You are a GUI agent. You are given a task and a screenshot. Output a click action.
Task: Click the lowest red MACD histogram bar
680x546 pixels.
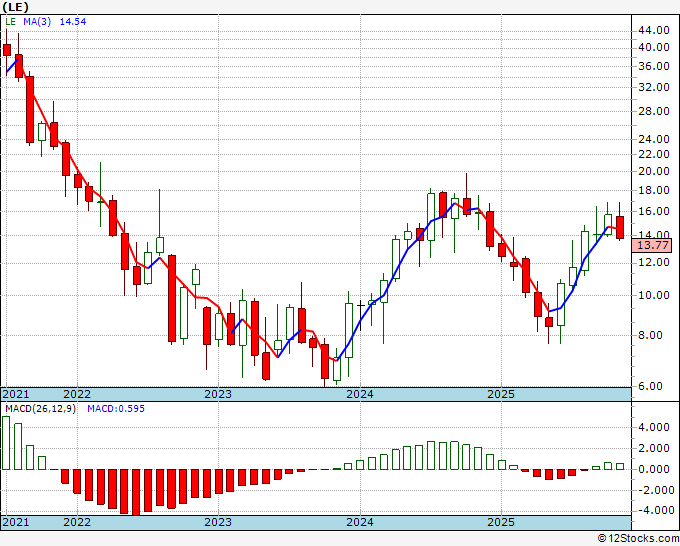click(x=136, y=492)
